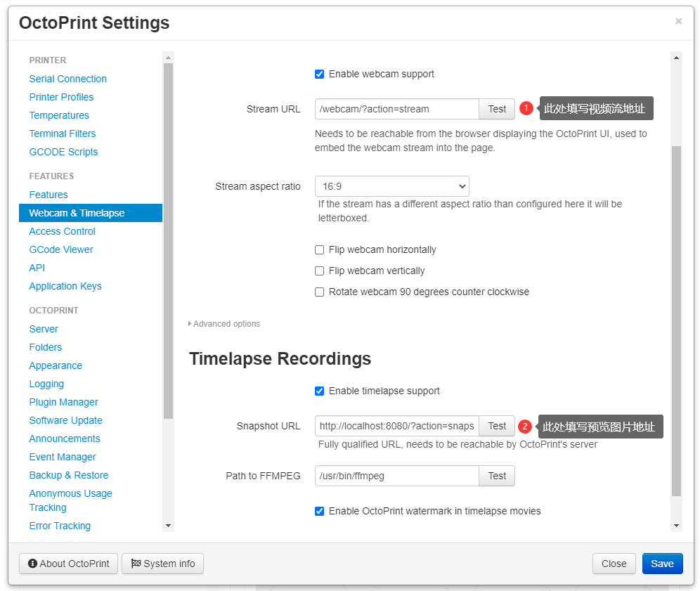Viewport: 700px width, 591px height.
Task: Click content pane scroll down arrow
Action: click(x=676, y=525)
